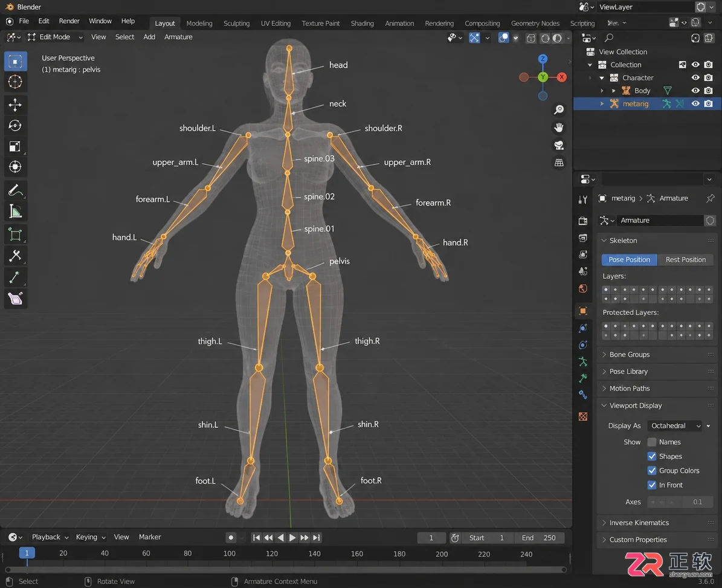Open the Armature menu
722x588 pixels.
178,37
